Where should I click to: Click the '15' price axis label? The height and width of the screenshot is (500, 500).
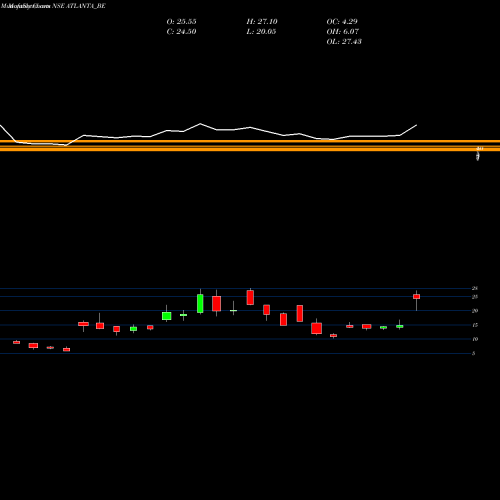475,325
